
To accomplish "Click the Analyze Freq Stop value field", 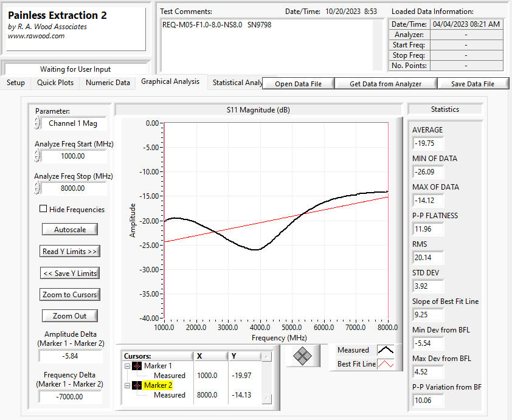I will pos(74,188).
